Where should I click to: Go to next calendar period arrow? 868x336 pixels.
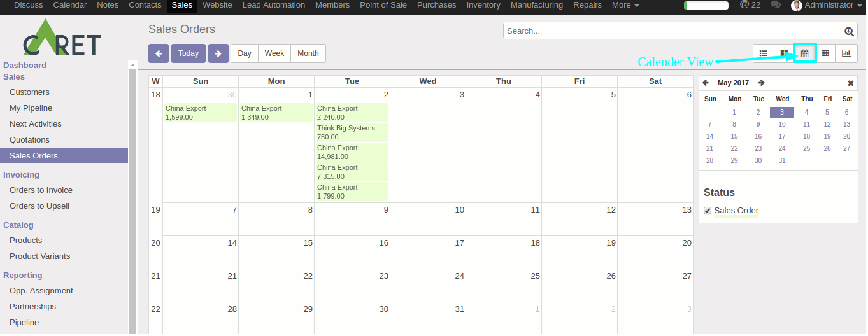pos(218,53)
